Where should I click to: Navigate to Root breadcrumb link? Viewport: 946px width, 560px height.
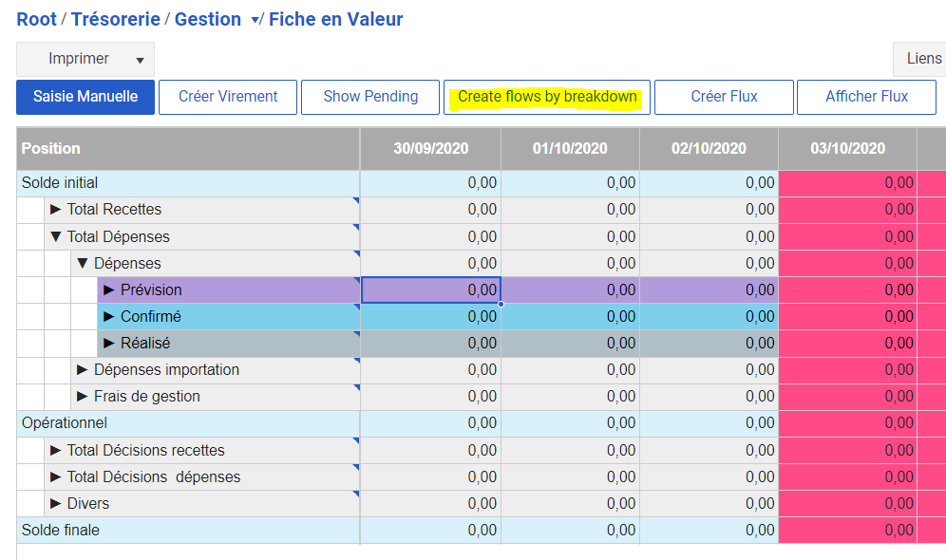[x=36, y=19]
